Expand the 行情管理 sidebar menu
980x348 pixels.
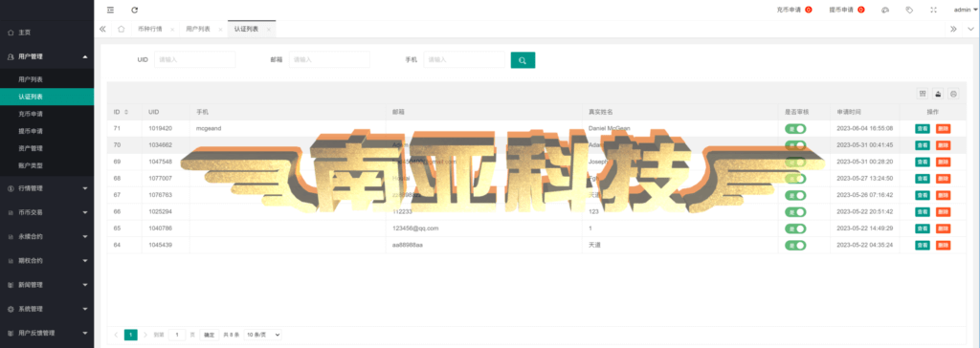(47, 188)
